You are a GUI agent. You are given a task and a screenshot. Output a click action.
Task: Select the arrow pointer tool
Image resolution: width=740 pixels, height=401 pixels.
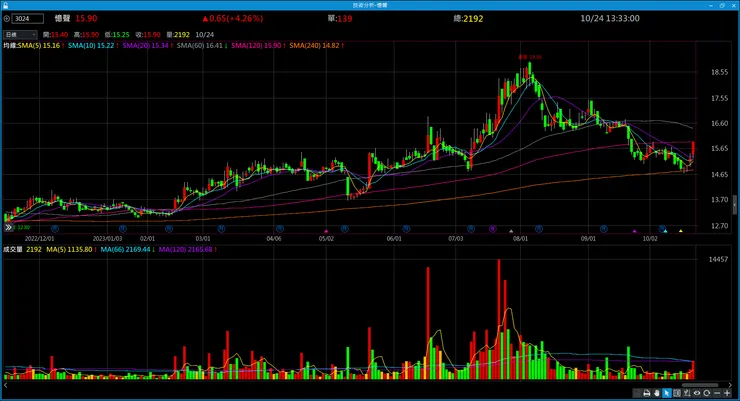coord(667,393)
